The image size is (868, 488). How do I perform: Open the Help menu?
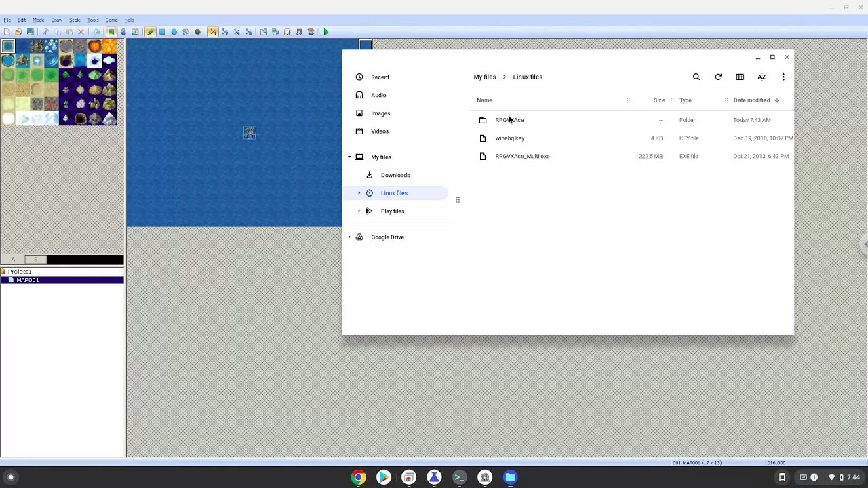(129, 20)
